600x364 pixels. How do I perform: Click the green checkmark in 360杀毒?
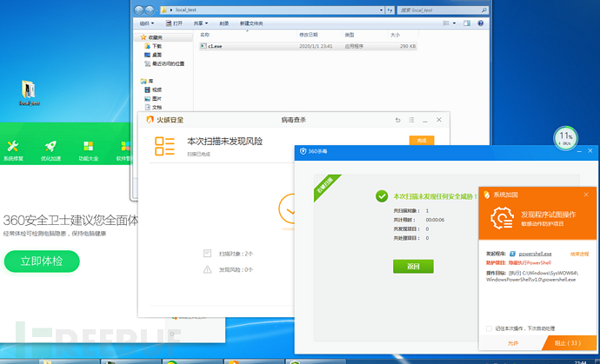point(382,196)
